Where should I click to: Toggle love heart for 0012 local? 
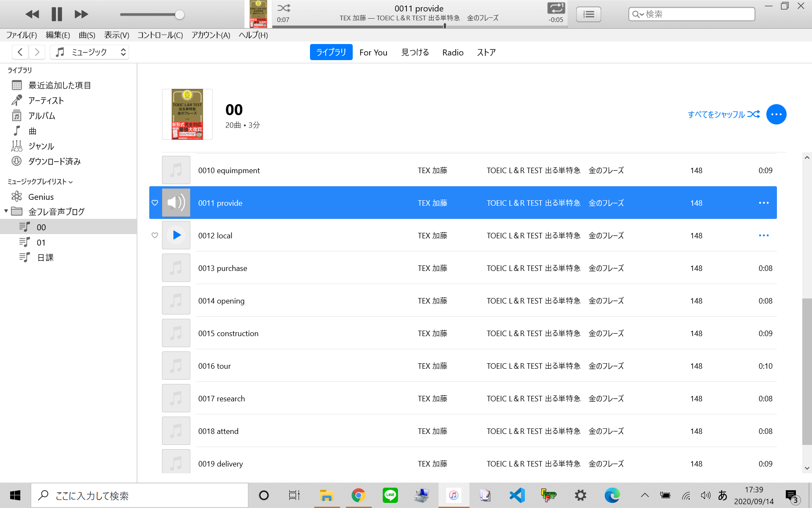pyautogui.click(x=155, y=235)
